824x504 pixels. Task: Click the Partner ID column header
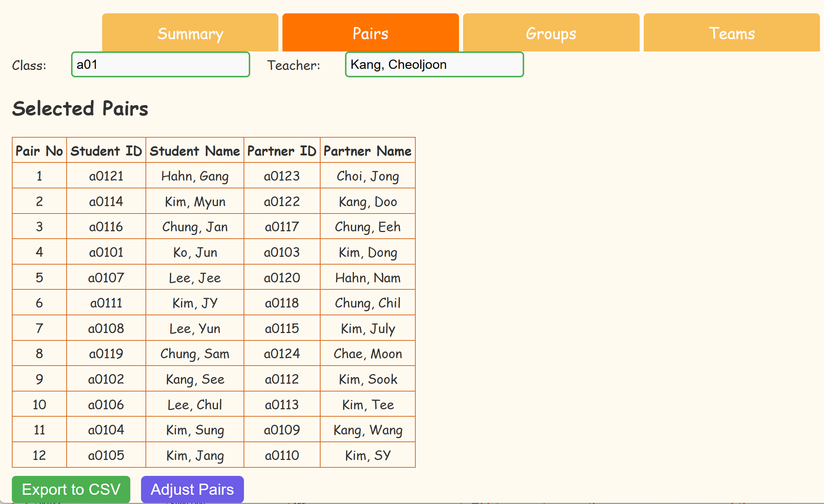click(282, 151)
